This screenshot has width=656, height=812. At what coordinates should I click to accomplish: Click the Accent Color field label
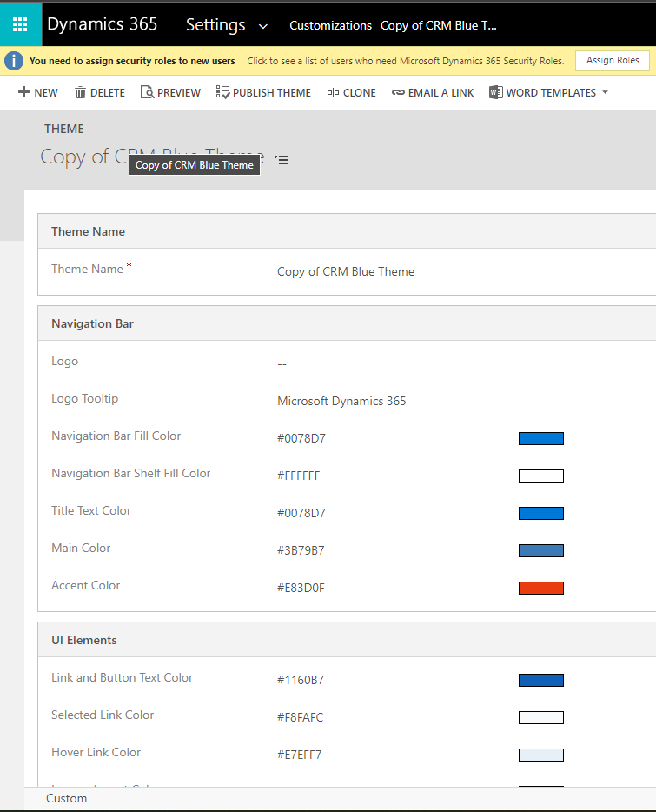point(85,585)
